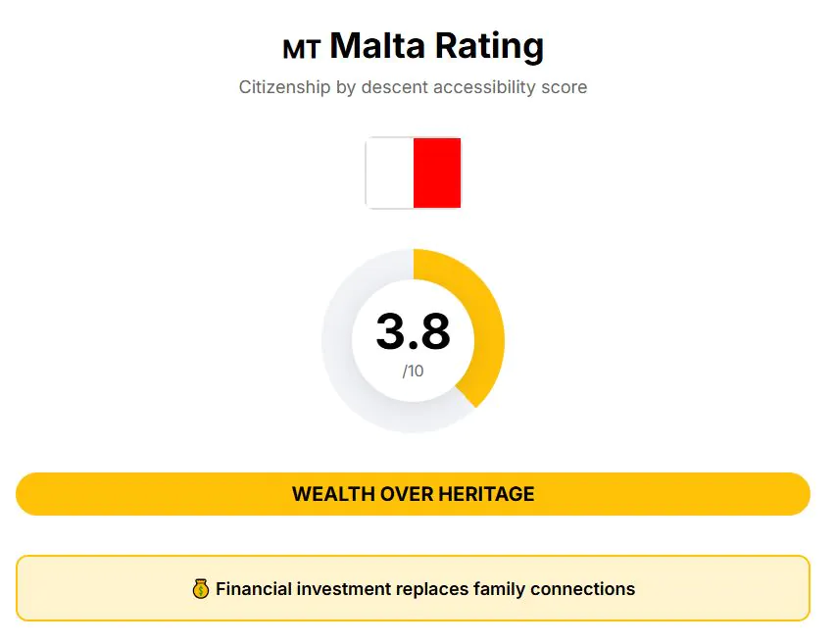Click the citizenship by descent subtitle
The image size is (836, 644).
tap(413, 87)
